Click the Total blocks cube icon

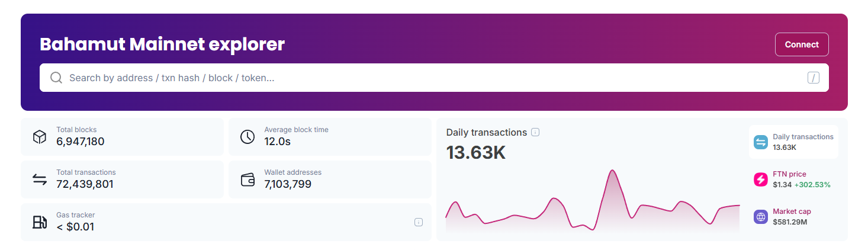40,137
